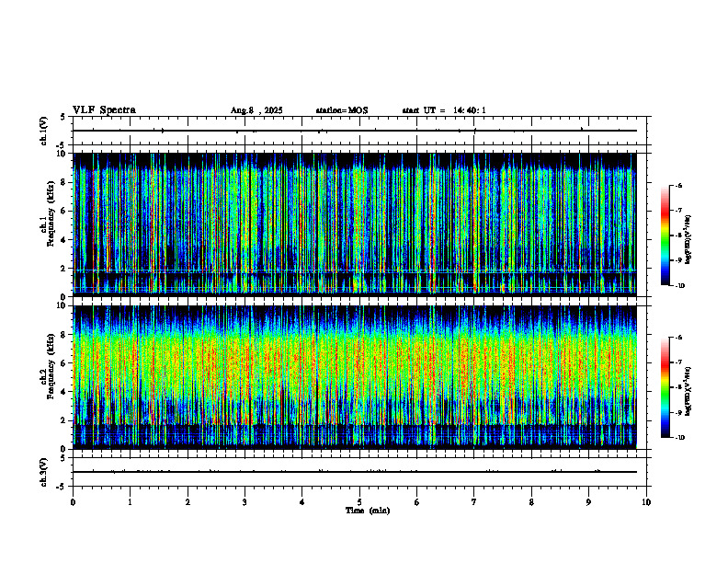Click time axis tick label "8"
The height and width of the screenshot is (563, 728).
531,502
